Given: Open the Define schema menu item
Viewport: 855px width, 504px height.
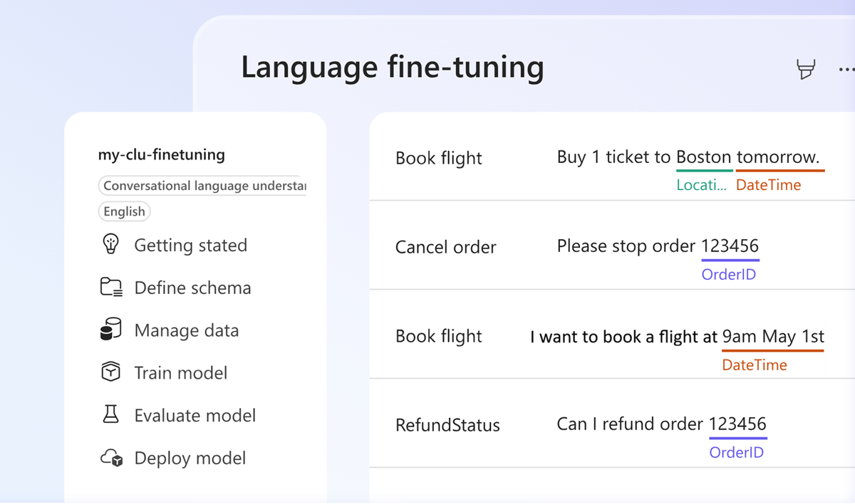Looking at the screenshot, I should [x=192, y=288].
